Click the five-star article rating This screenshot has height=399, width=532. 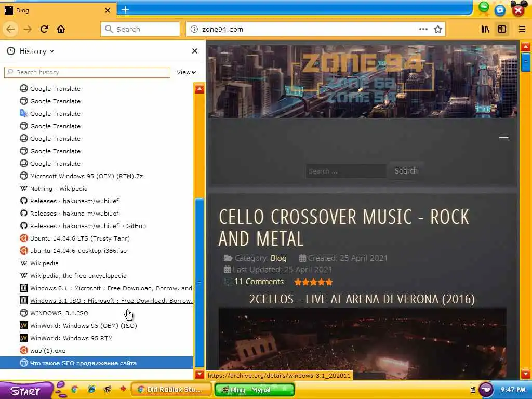313,282
